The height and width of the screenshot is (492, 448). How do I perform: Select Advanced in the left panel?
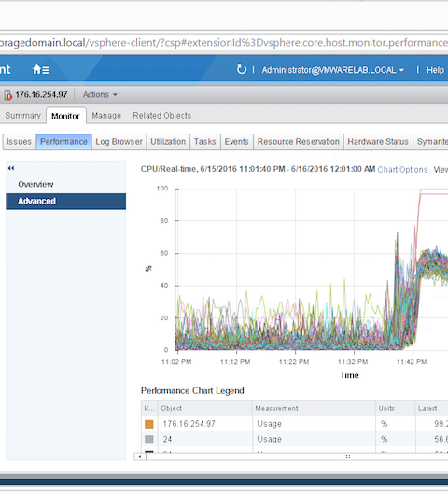66,201
